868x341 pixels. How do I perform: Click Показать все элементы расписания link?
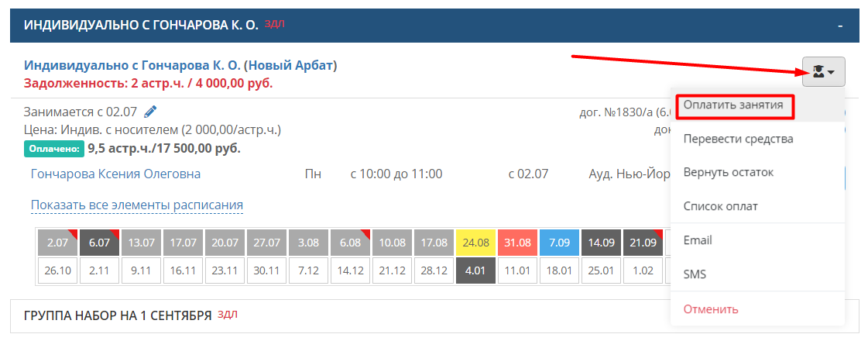point(137,205)
